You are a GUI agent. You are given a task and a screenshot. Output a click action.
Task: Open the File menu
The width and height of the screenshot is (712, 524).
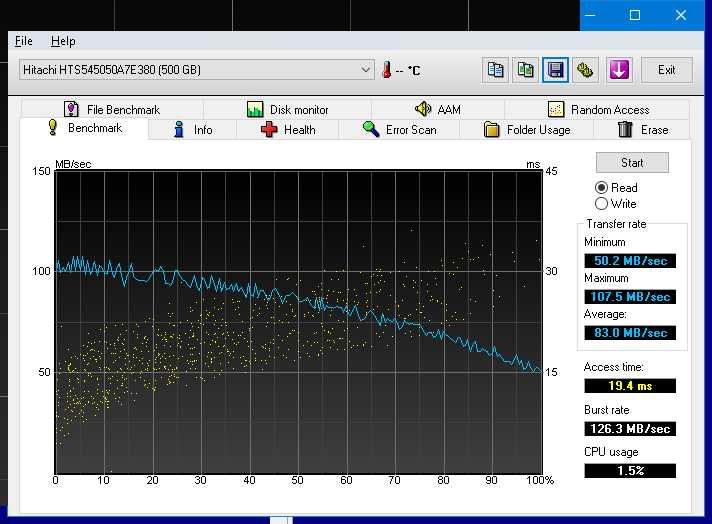[x=24, y=41]
